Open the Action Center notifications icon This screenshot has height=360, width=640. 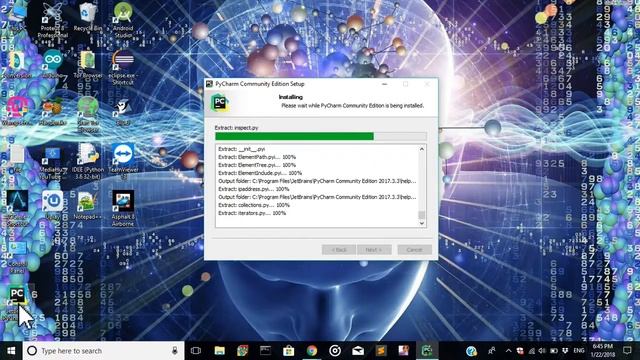pyautogui.click(x=627, y=351)
